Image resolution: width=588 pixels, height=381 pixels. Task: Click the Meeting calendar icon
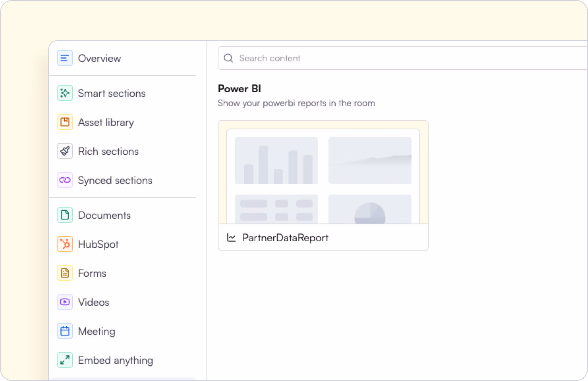pos(65,331)
